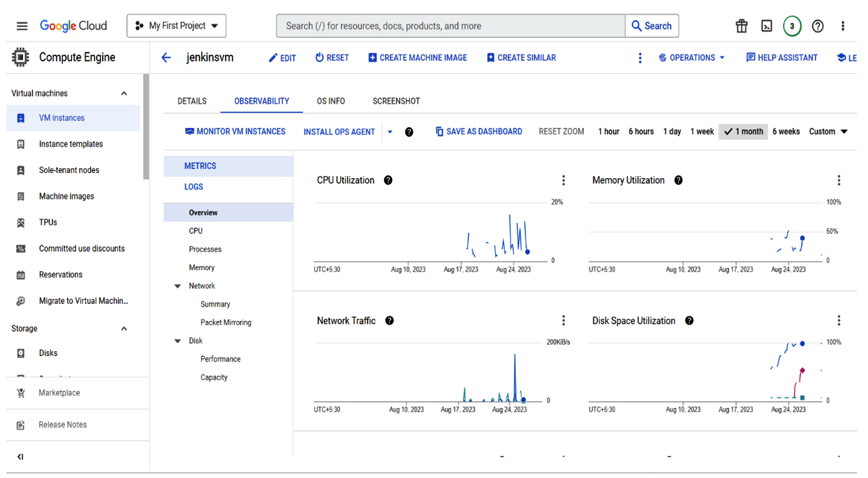This screenshot has height=478, width=868.
Task: Open Disk Space Utilization help tooltip icon
Action: click(x=689, y=321)
